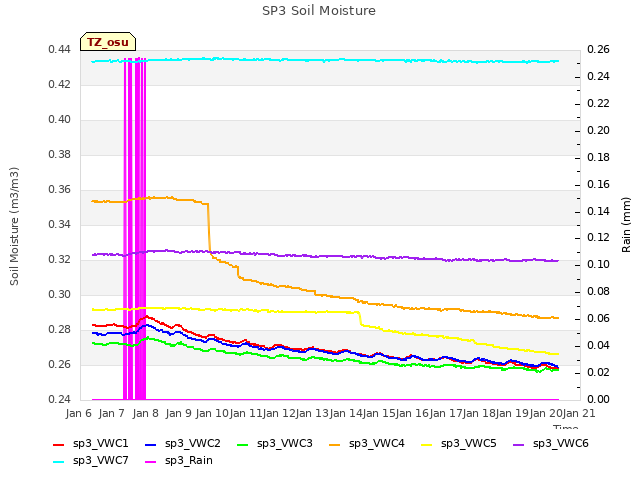Click the magenta rain bars near Jan 8

[135, 229]
